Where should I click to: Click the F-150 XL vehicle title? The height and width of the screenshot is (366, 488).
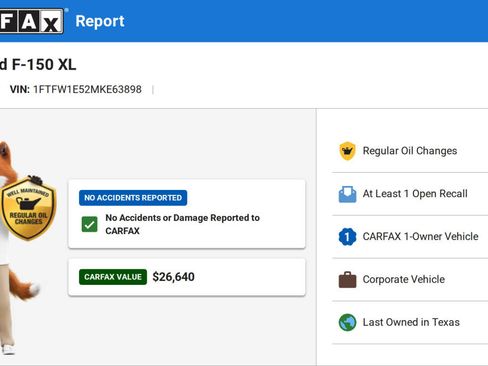(x=38, y=65)
